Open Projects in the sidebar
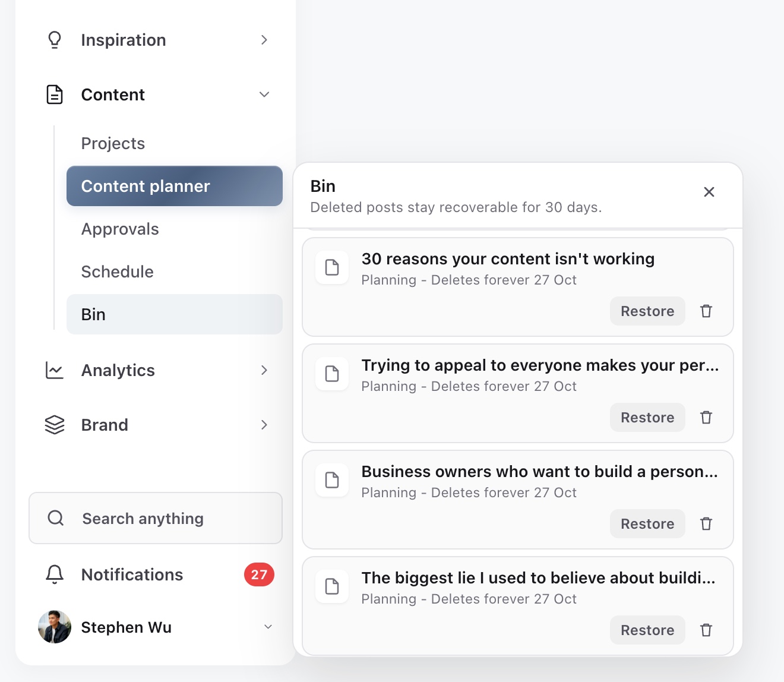Image resolution: width=784 pixels, height=682 pixels. 175,143
